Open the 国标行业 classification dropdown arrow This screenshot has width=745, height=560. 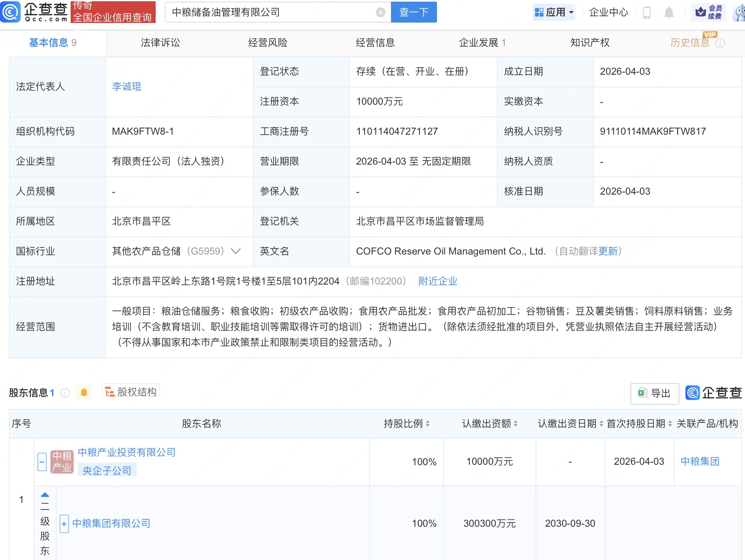pos(235,252)
